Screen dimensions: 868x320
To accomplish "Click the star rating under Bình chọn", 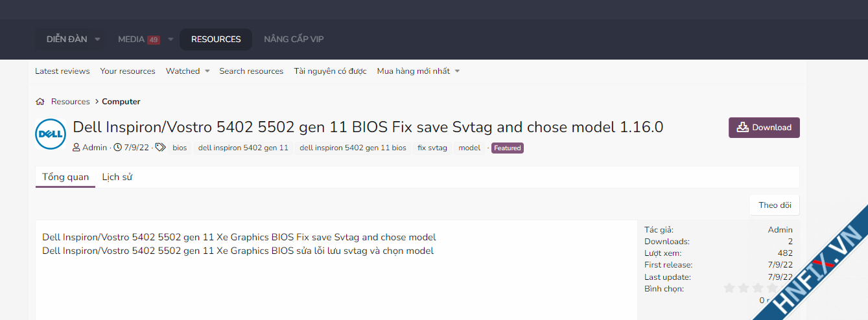I will [x=752, y=288].
